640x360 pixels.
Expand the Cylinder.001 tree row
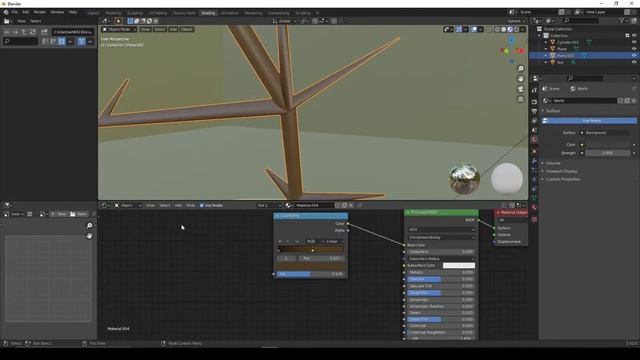coord(546,42)
